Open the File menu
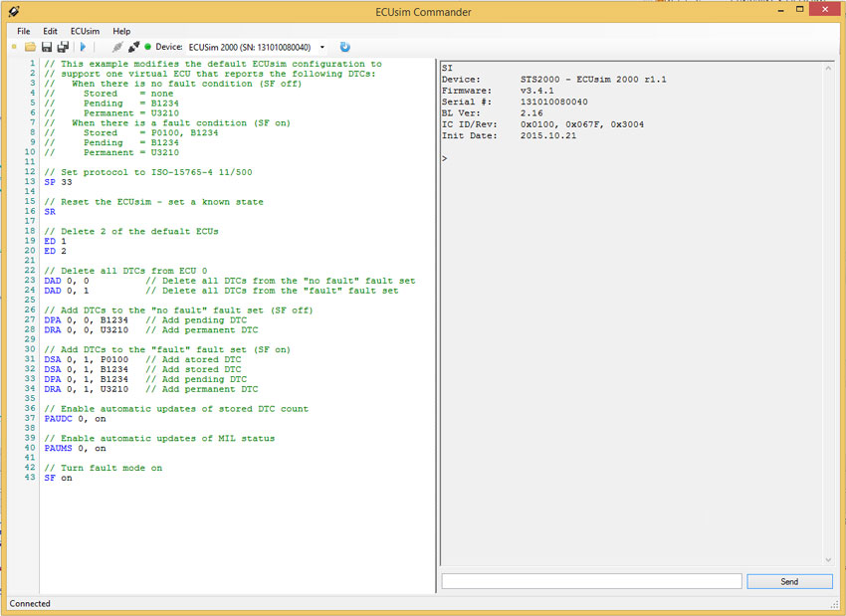 tap(24, 31)
